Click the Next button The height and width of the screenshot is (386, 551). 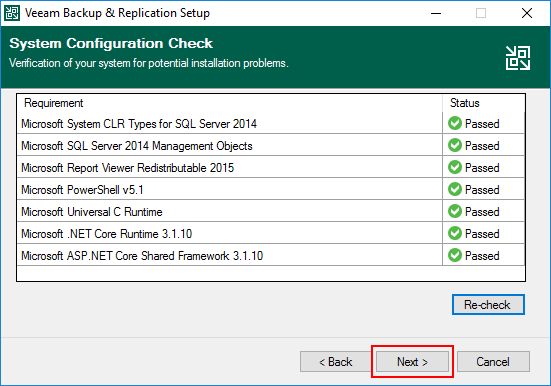[x=412, y=361]
